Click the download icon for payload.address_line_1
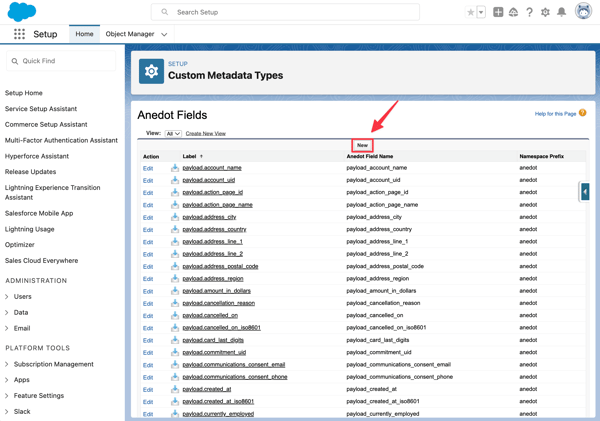 tap(174, 242)
